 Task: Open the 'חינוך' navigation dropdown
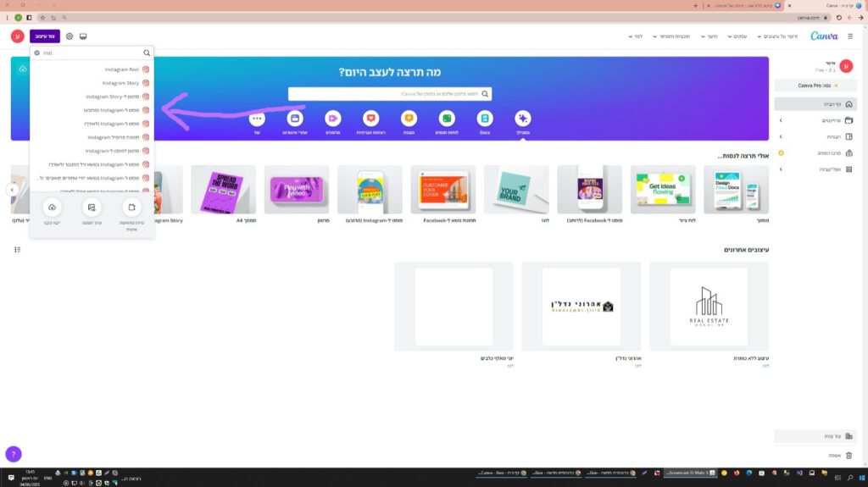click(709, 36)
